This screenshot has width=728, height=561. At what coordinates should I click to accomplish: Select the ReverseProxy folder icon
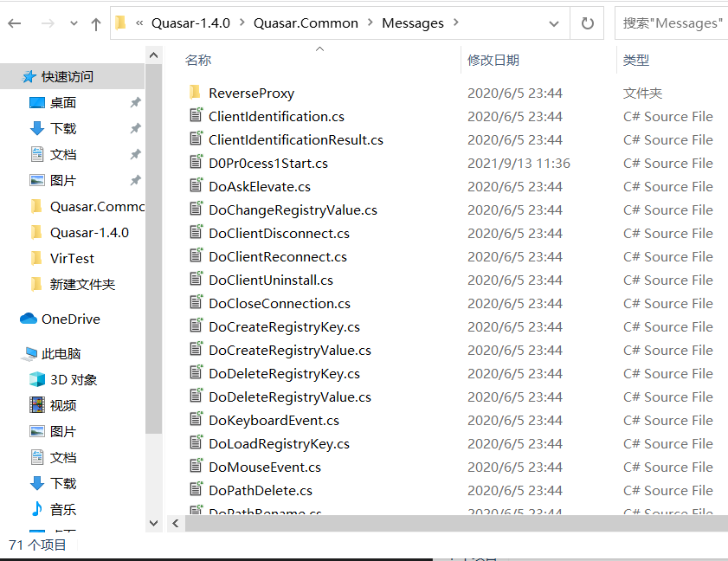pyautogui.click(x=195, y=92)
